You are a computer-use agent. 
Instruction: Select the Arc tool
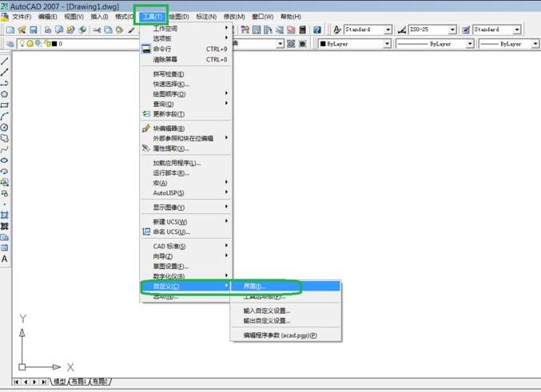5,117
